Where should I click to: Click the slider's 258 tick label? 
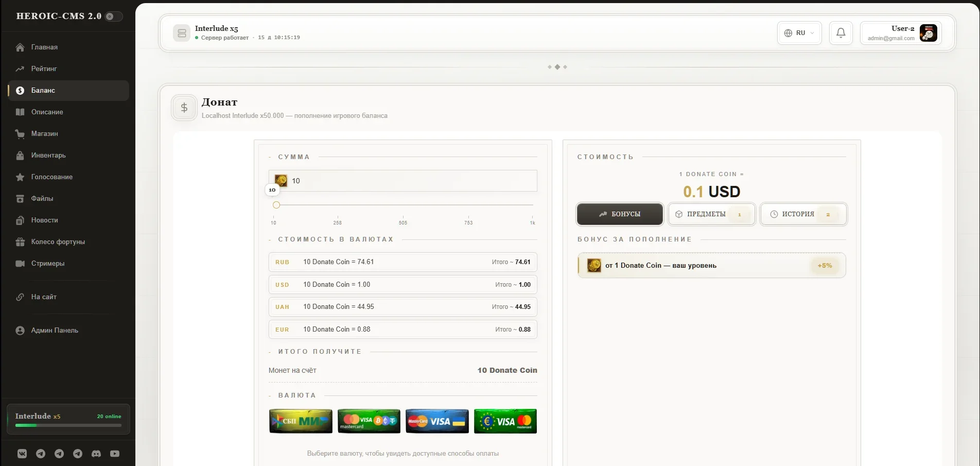click(338, 223)
